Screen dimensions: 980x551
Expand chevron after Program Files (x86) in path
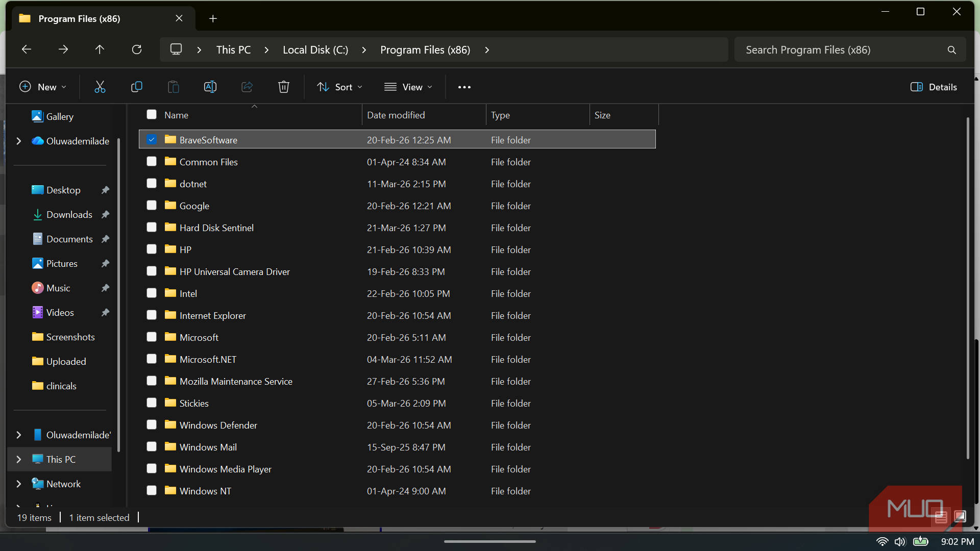(487, 50)
